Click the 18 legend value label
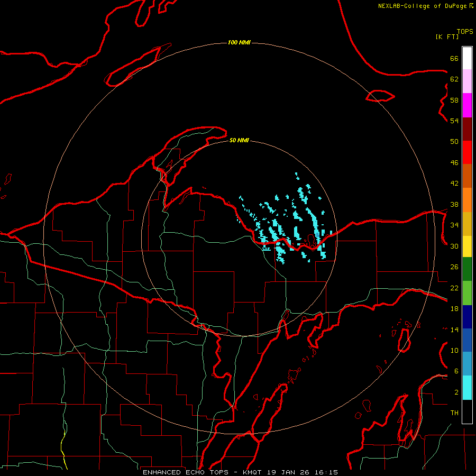The image size is (476, 476). coord(454,309)
